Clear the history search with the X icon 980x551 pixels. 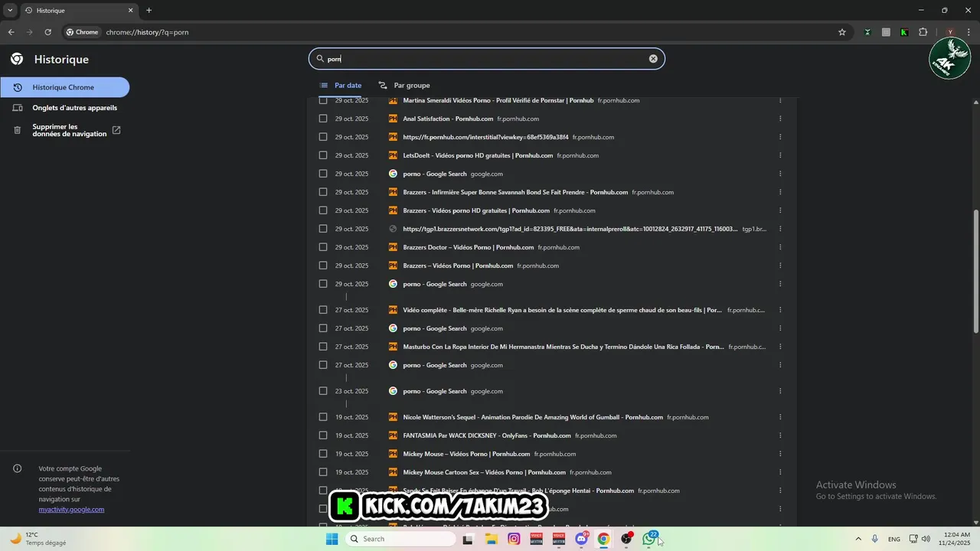[653, 59]
